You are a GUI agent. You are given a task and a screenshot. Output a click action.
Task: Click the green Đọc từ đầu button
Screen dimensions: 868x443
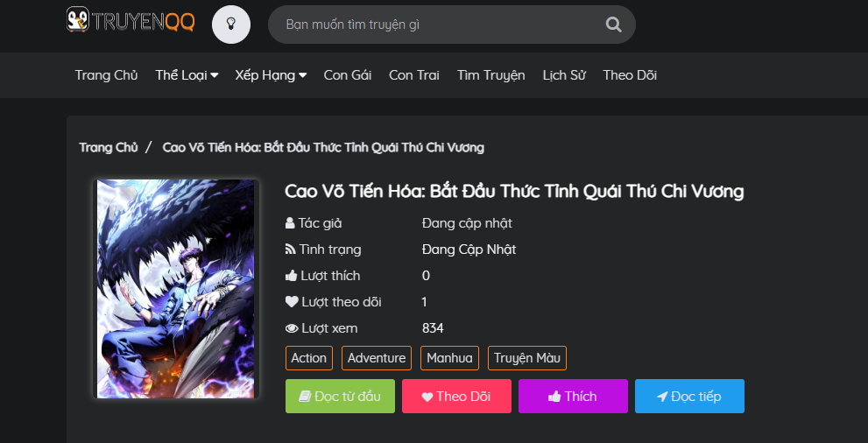[340, 397]
